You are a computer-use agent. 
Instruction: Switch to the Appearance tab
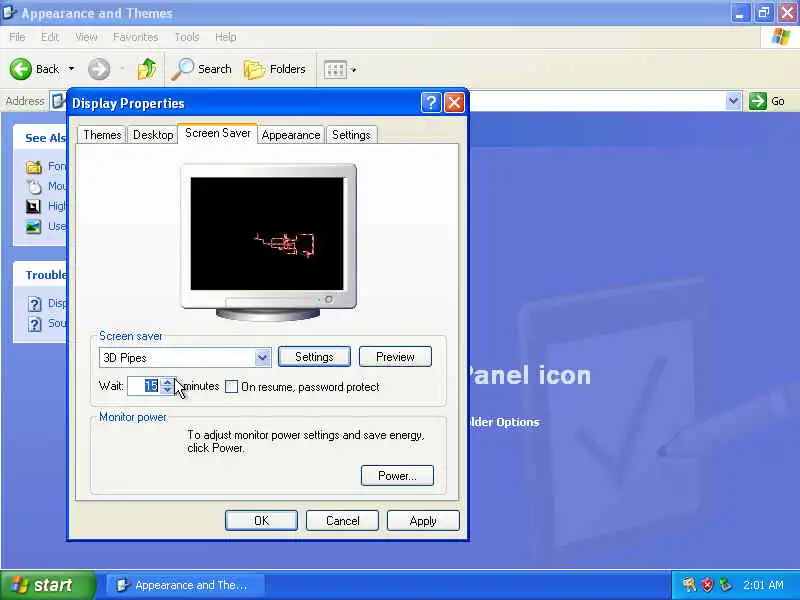291,135
